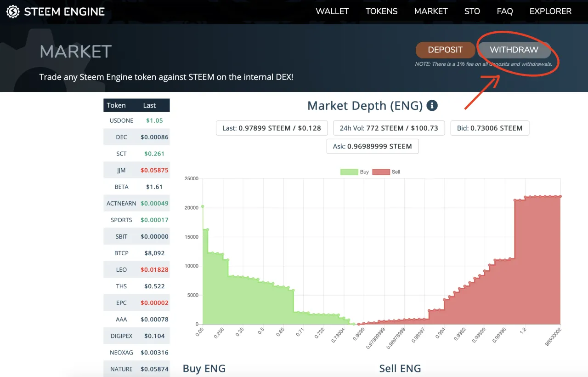588x377 pixels.
Task: Select the LEO token row
Action: [136, 269]
